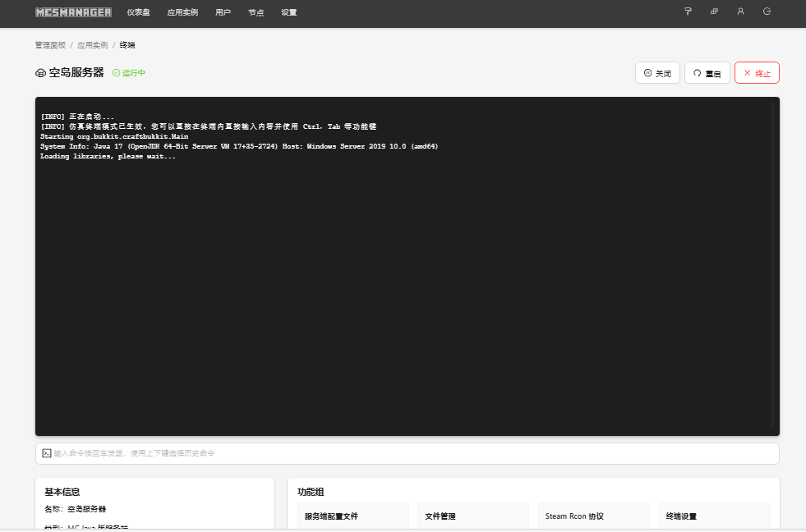Click the server instance icon beside 空岛服务器
The width and height of the screenshot is (806, 532).
40,73
